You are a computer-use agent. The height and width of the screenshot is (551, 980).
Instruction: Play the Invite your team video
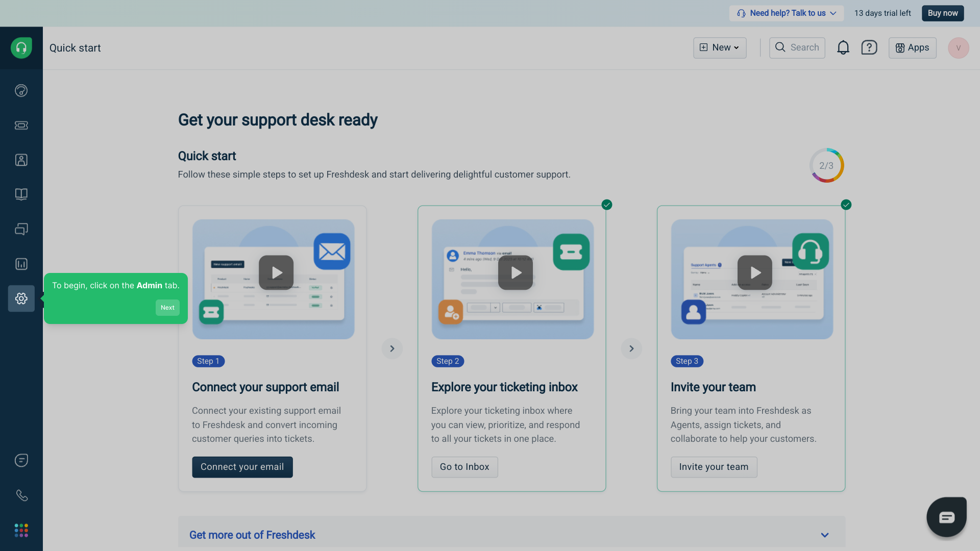tap(754, 272)
